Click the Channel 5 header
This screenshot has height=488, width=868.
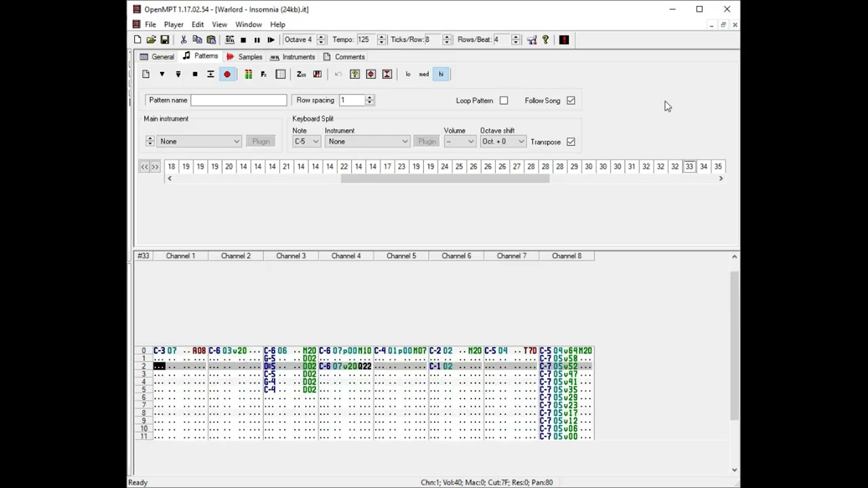click(x=401, y=256)
